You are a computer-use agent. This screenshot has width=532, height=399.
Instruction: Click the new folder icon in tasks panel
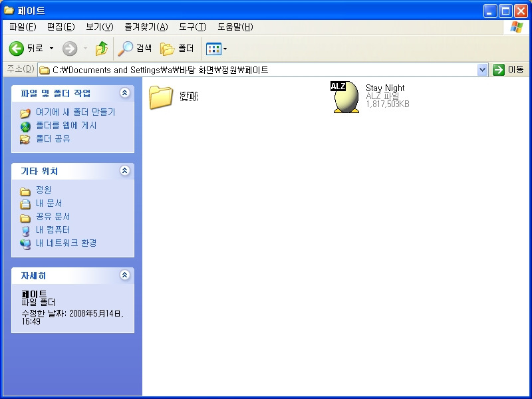[x=25, y=112]
